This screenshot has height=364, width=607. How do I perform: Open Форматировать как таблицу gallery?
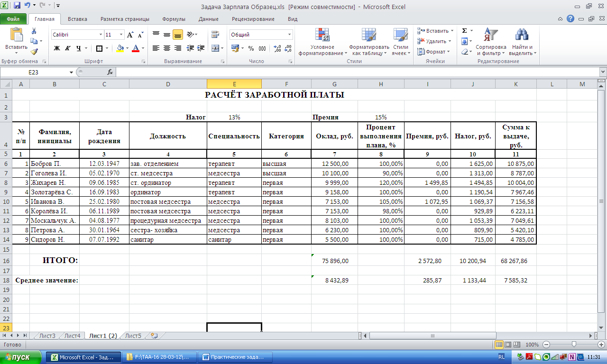pos(369,42)
